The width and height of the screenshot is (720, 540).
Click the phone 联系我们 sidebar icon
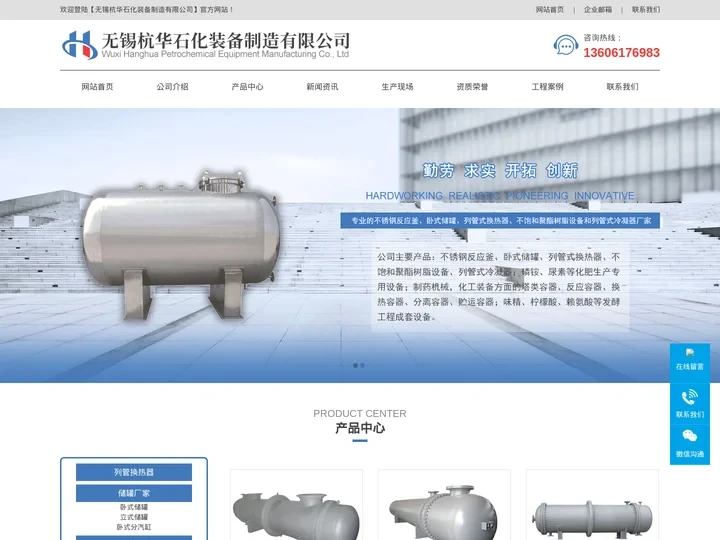[690, 397]
